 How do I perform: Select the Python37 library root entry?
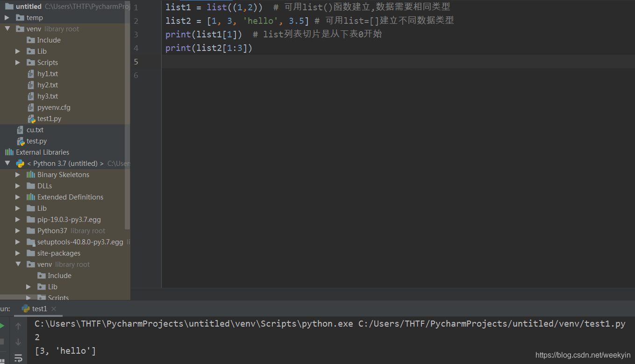[x=65, y=231]
